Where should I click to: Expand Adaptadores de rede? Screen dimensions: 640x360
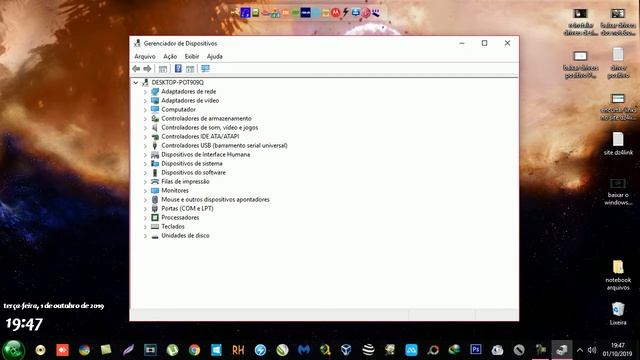(145, 92)
